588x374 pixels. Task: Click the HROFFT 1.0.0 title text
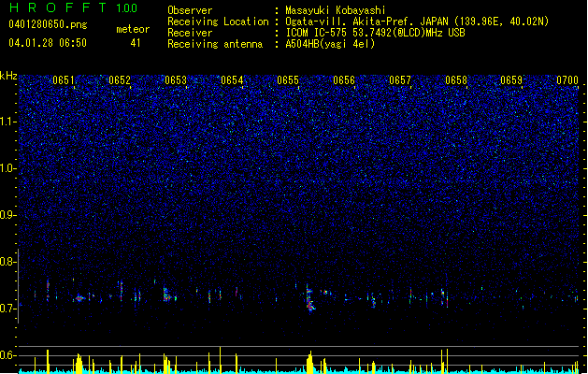pos(74,7)
